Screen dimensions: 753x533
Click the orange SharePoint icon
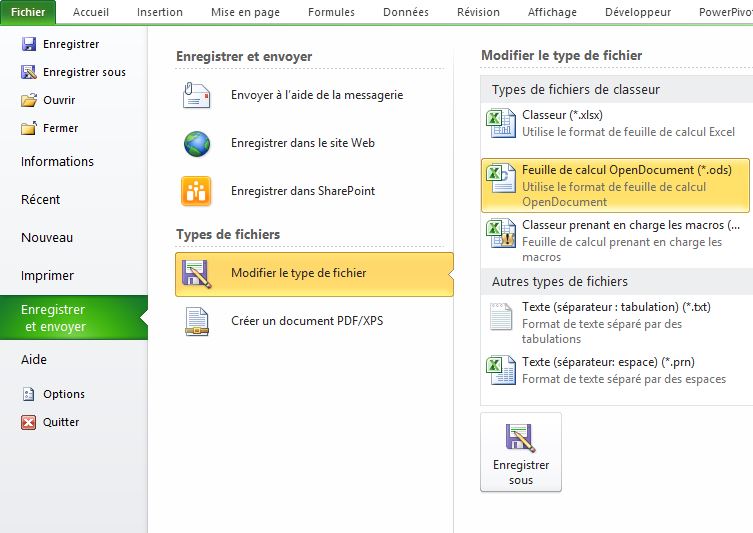(x=196, y=191)
